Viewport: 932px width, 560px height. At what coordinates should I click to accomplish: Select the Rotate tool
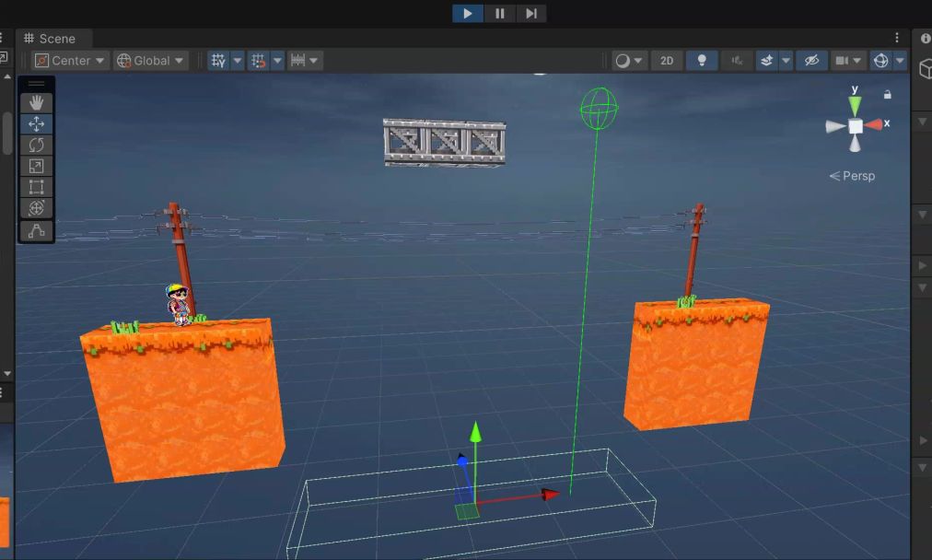click(x=37, y=146)
